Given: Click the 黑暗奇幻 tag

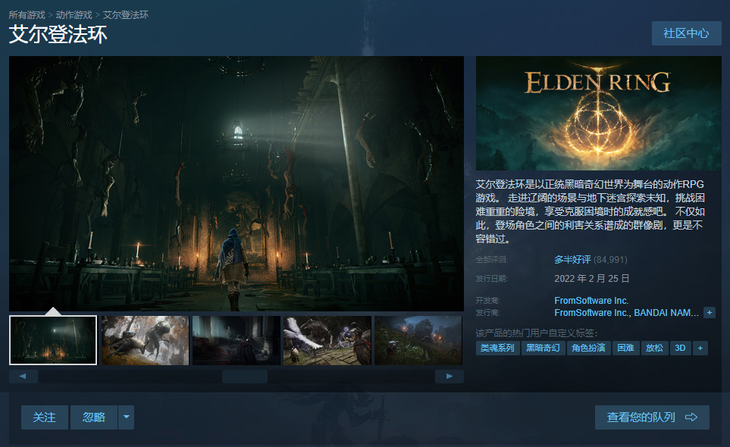Looking at the screenshot, I should (x=543, y=348).
